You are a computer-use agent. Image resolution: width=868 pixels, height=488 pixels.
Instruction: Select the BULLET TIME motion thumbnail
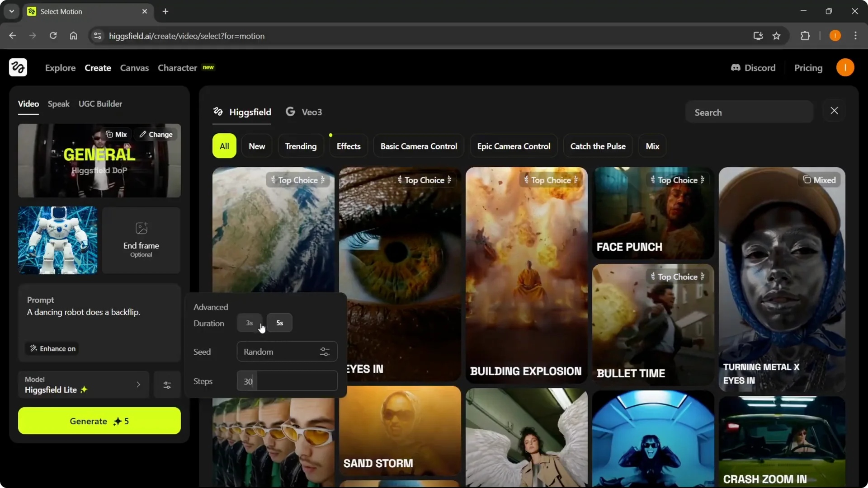pos(652,324)
